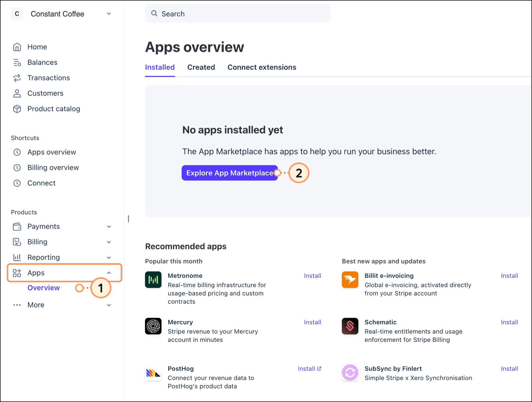The height and width of the screenshot is (402, 532).
Task: Click the Reporting bar chart icon
Action: click(17, 257)
